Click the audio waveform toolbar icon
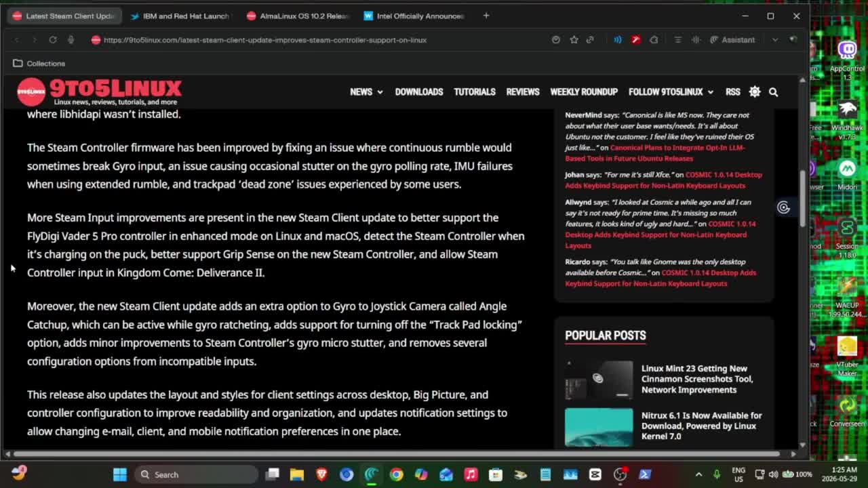The height and width of the screenshot is (488, 868). click(696, 40)
